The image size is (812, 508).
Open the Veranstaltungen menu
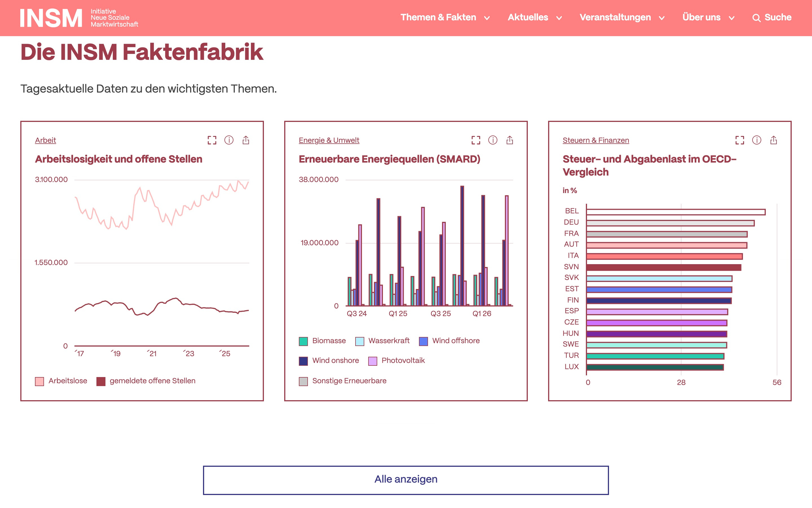point(615,17)
